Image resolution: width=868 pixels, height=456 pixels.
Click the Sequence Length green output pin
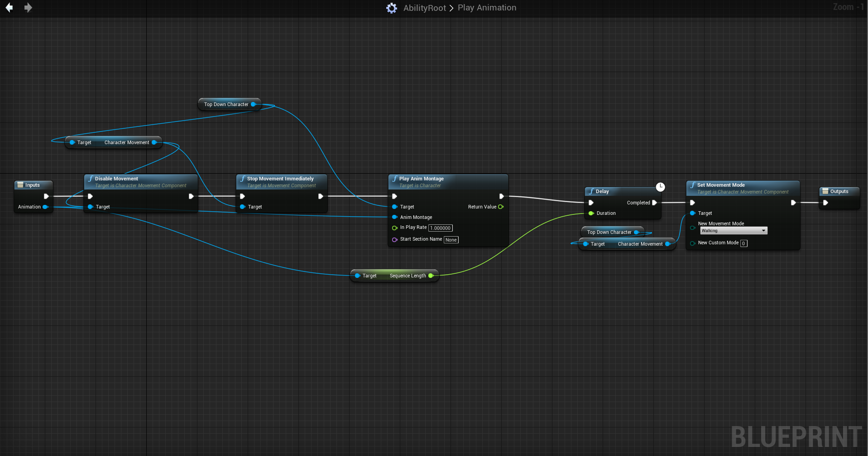431,276
